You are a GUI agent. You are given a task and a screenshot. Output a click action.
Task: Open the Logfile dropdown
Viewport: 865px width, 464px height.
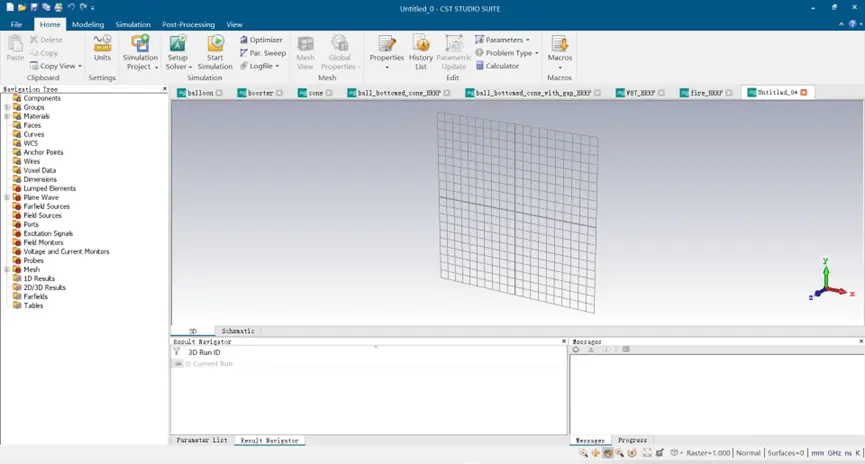click(x=259, y=66)
